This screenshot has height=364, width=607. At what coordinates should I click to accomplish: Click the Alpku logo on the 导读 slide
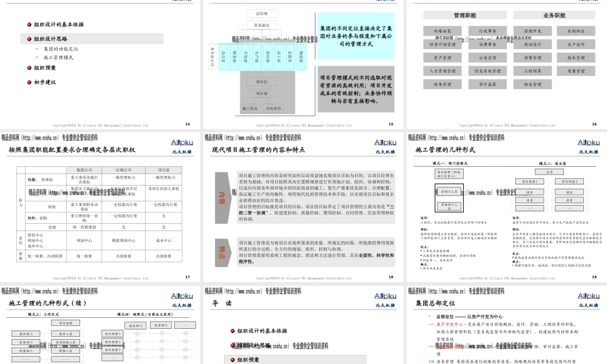[x=385, y=296]
